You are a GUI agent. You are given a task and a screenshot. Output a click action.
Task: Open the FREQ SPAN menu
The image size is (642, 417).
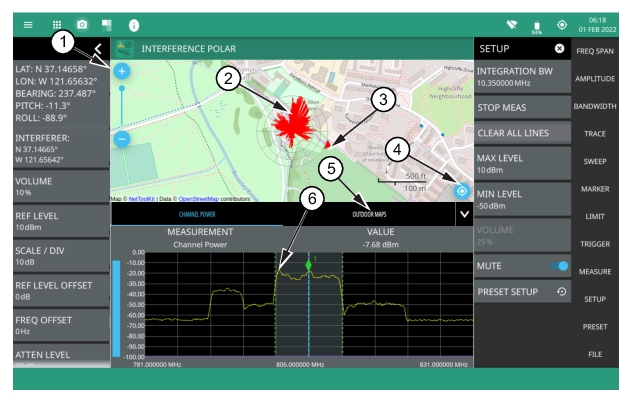(x=607, y=50)
